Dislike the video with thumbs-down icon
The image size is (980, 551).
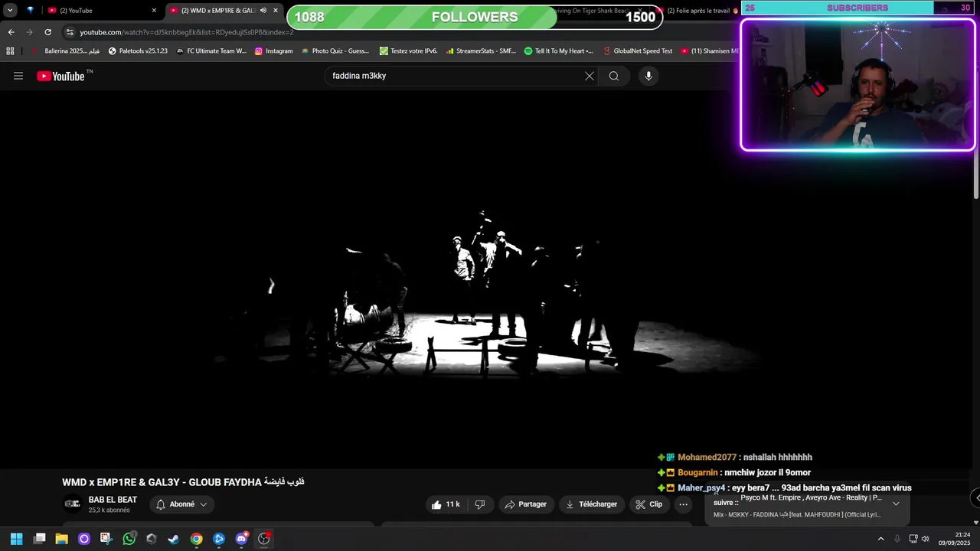point(480,504)
